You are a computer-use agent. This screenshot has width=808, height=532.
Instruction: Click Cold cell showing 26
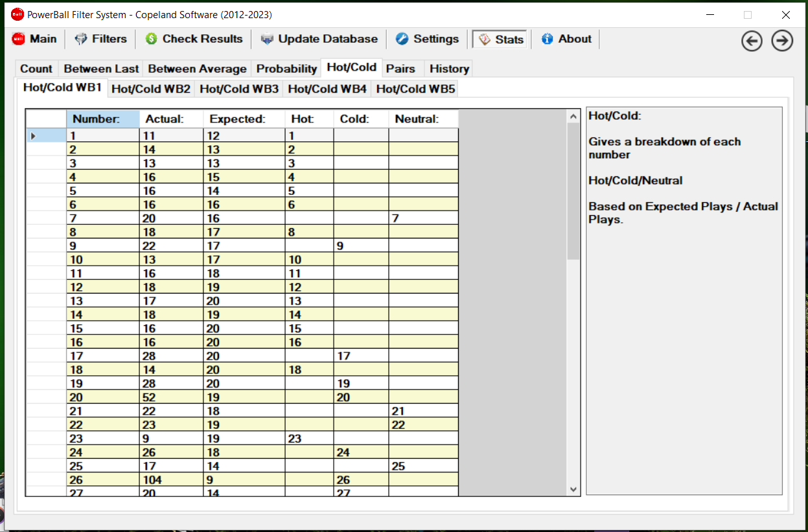[x=361, y=480]
